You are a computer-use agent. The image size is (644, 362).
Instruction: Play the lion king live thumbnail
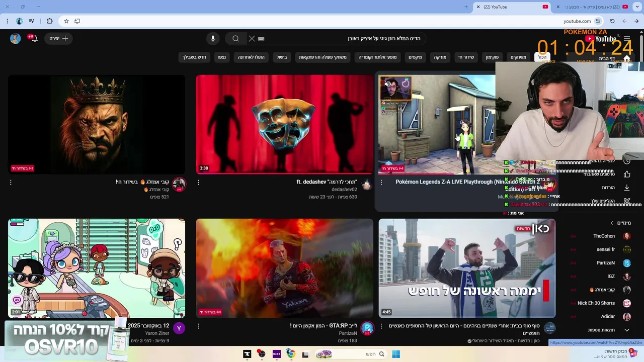(97, 124)
